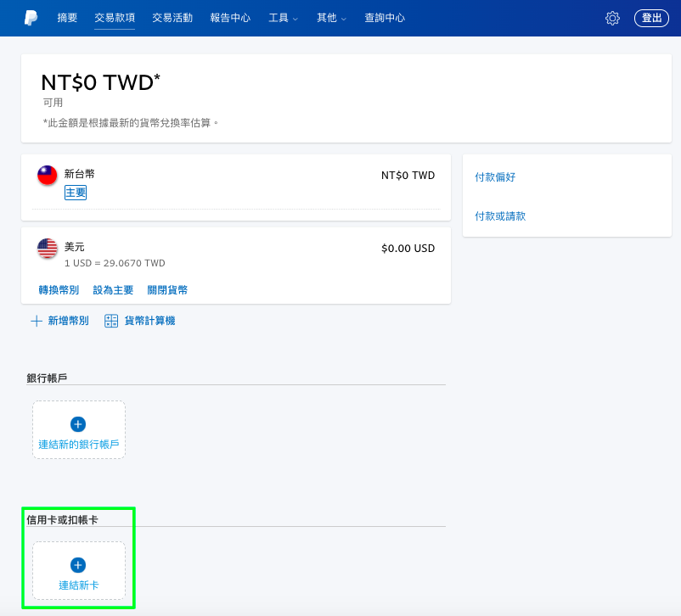Click the 可用 label
Viewport: 681px width, 616px height.
(x=53, y=103)
